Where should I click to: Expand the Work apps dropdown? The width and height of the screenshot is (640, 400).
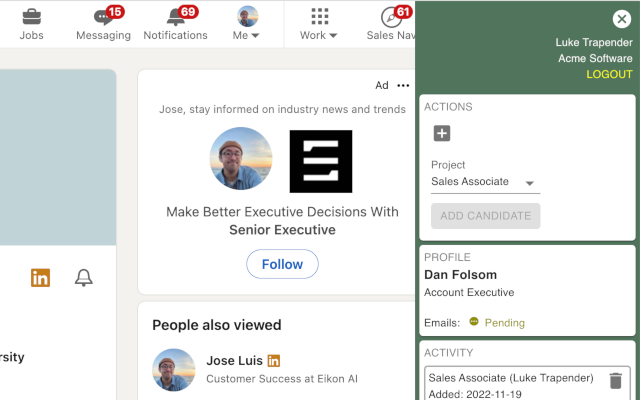tap(319, 23)
